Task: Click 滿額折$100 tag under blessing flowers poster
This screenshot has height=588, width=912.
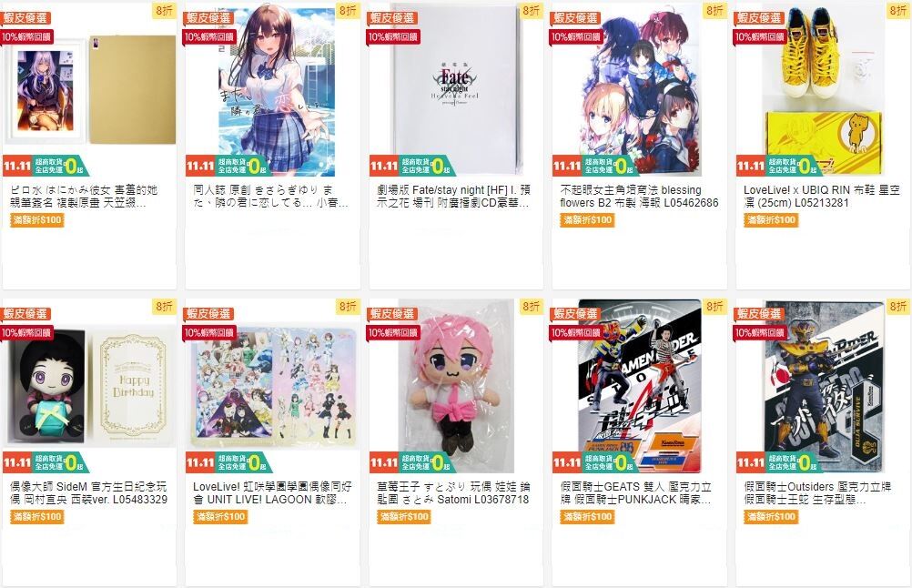Action: (x=587, y=220)
